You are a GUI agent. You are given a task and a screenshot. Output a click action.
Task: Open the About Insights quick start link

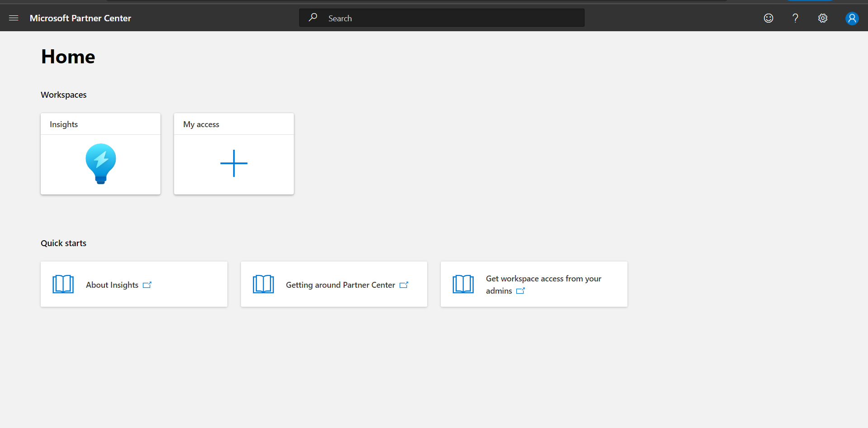pos(112,285)
